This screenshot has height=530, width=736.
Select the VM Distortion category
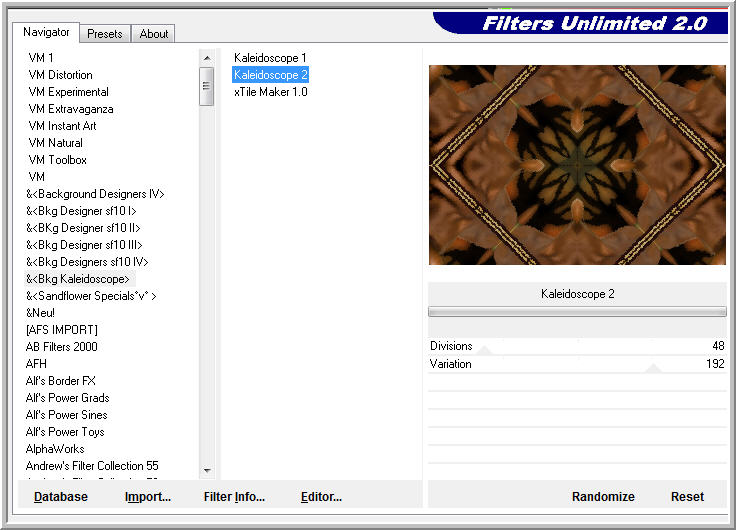point(61,75)
